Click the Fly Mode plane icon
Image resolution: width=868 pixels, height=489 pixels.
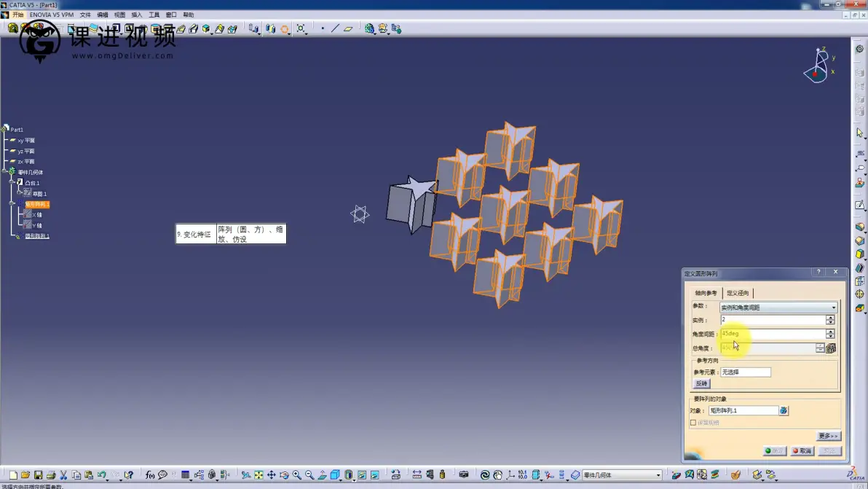pos(246,475)
